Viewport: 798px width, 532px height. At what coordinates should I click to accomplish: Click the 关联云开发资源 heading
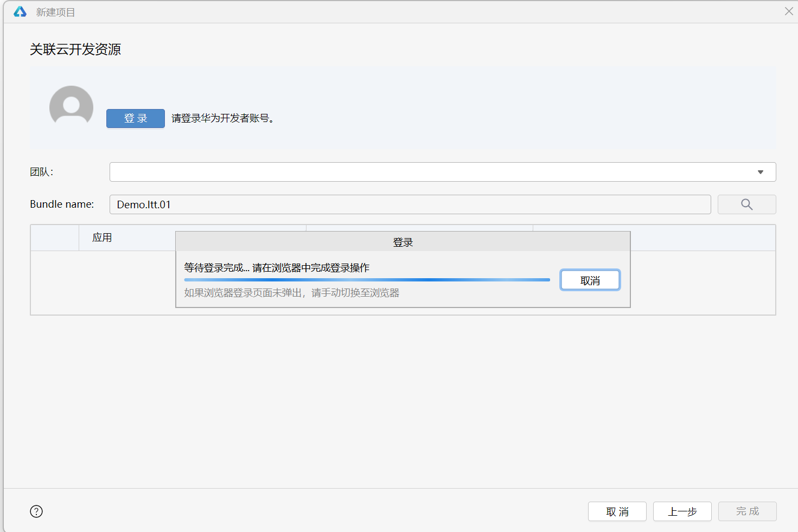tap(75, 49)
